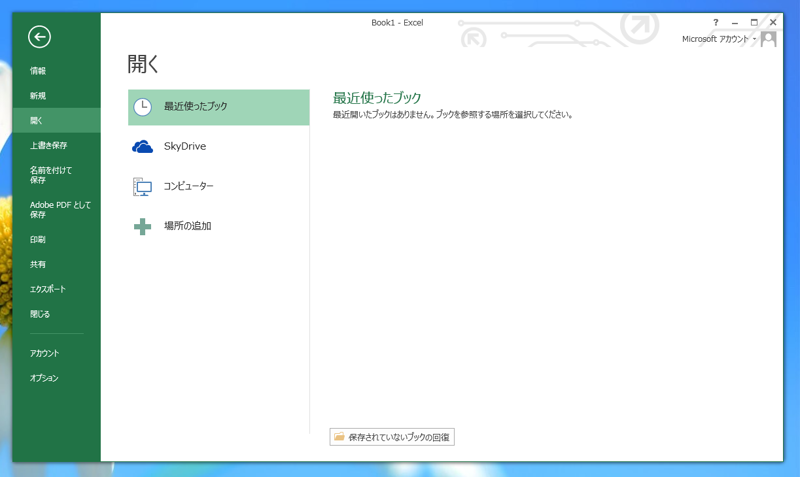Click the account avatar picture
The width and height of the screenshot is (800, 477).
click(768, 39)
